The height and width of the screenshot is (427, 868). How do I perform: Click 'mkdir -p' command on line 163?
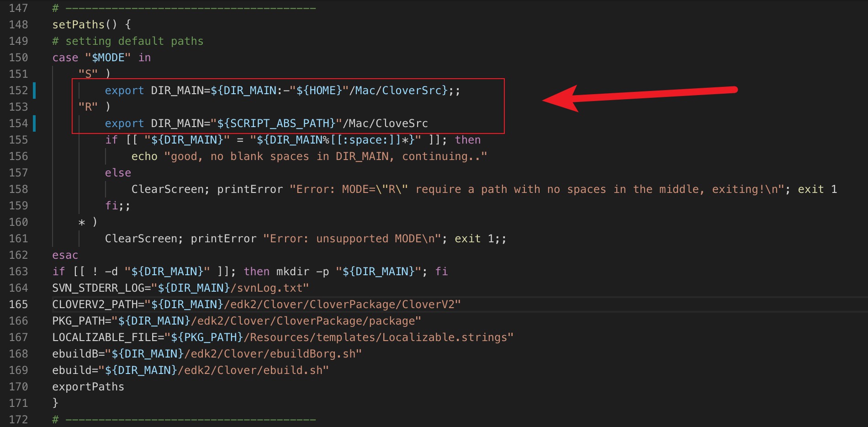coord(302,272)
